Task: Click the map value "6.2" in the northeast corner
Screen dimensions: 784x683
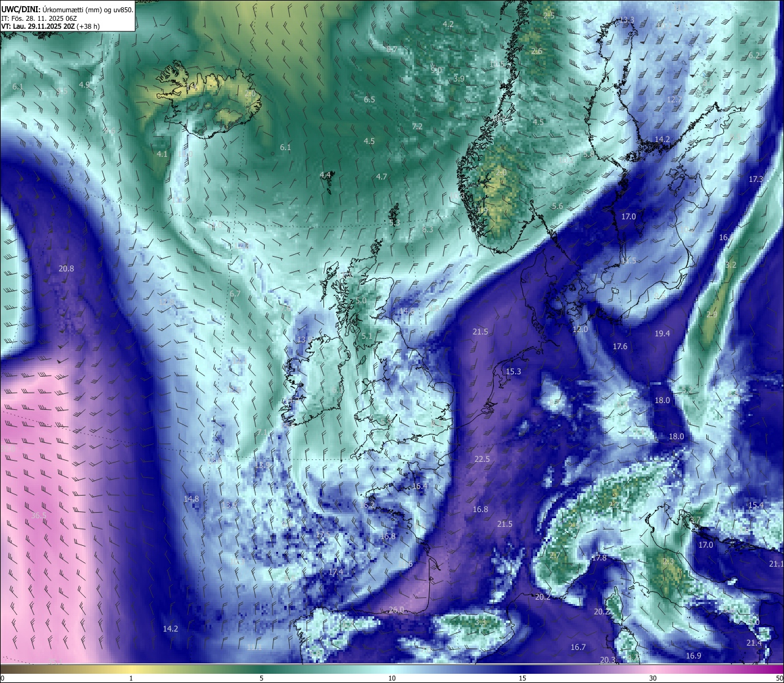Action: (754, 56)
